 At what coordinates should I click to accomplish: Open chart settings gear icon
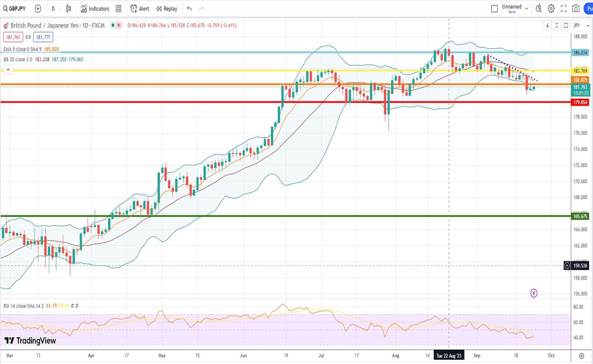pyautogui.click(x=551, y=8)
